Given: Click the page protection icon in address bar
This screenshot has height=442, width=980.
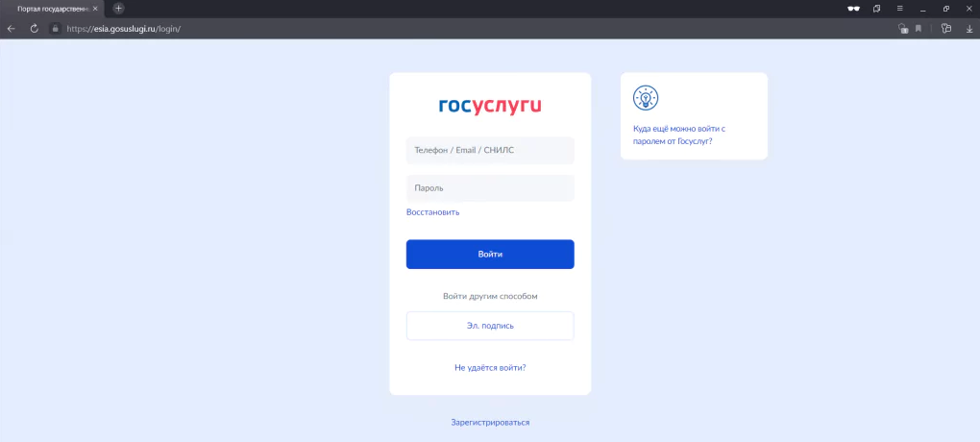Looking at the screenshot, I should coord(902,29).
